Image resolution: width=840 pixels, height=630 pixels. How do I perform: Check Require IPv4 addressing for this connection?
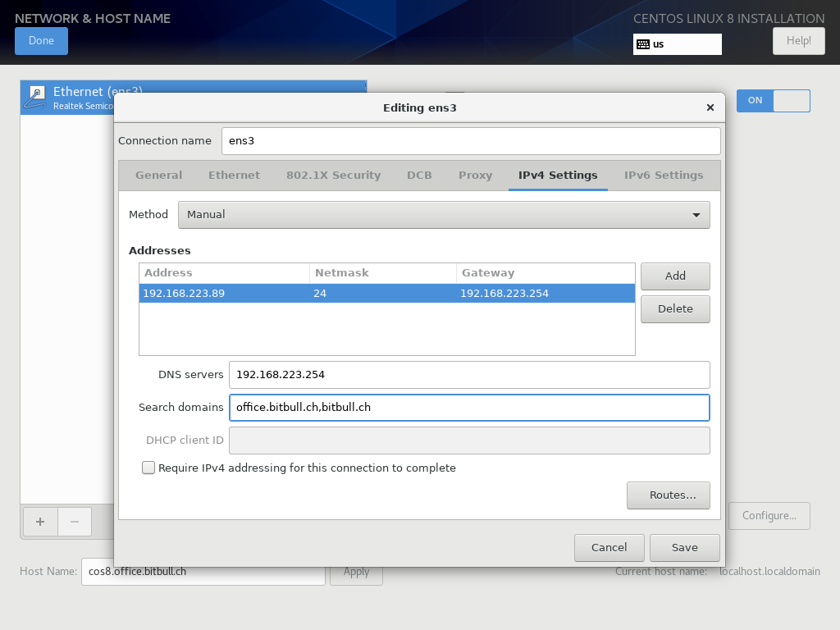148,468
